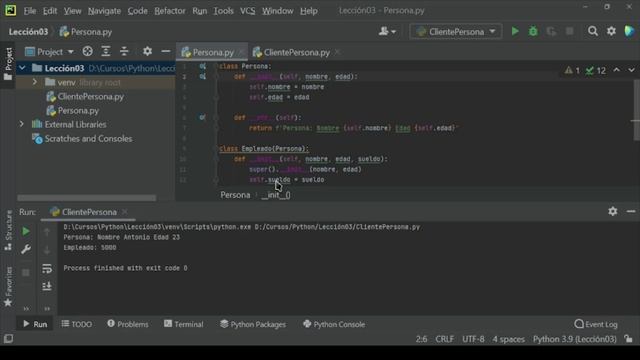Click __init__() breadcrumb below the editor
Image resolution: width=640 pixels, height=360 pixels.
tap(276, 195)
